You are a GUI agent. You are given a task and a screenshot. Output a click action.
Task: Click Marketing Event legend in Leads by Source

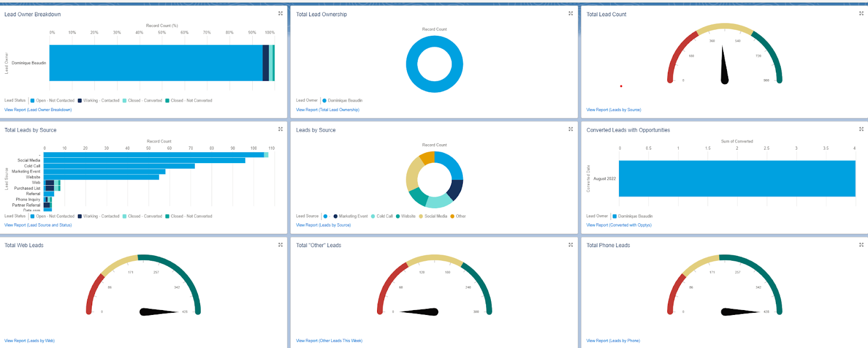coord(350,216)
